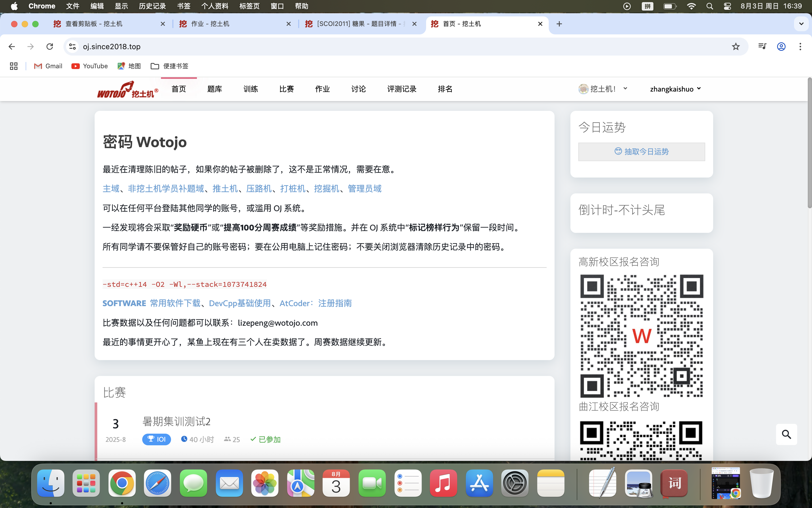Open the 讨论 navigation item

tap(358, 89)
